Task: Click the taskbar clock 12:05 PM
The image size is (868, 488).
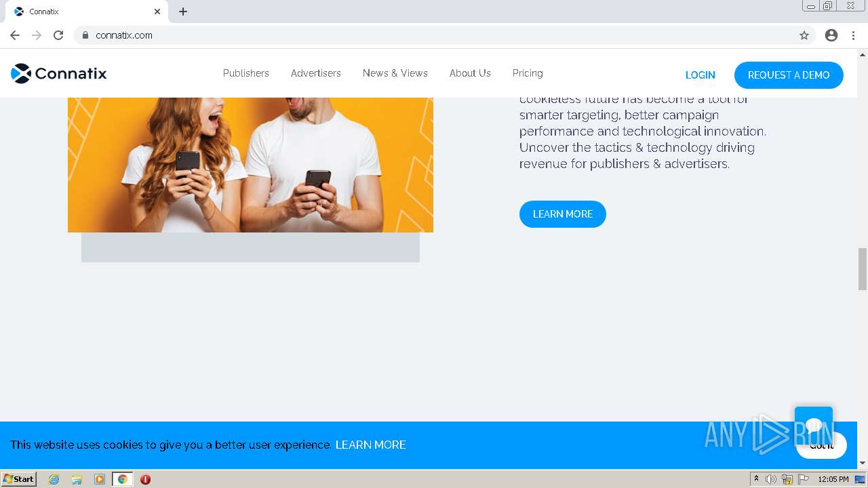Action: coord(833,479)
